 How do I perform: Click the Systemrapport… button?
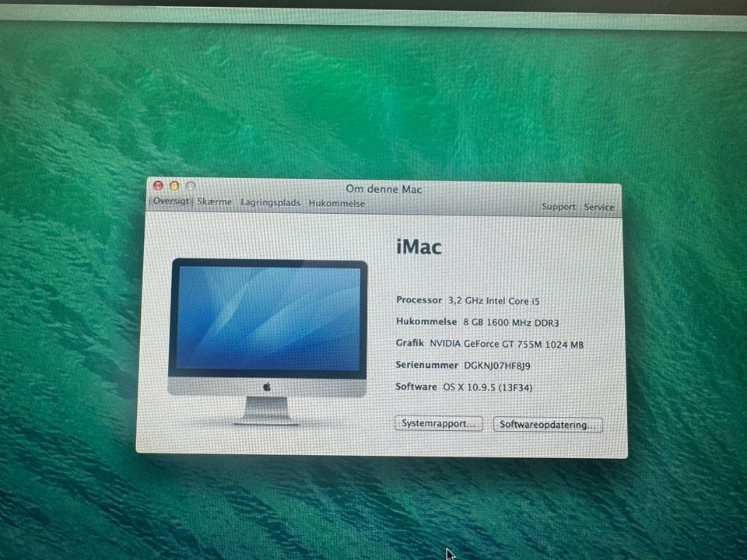(x=438, y=423)
